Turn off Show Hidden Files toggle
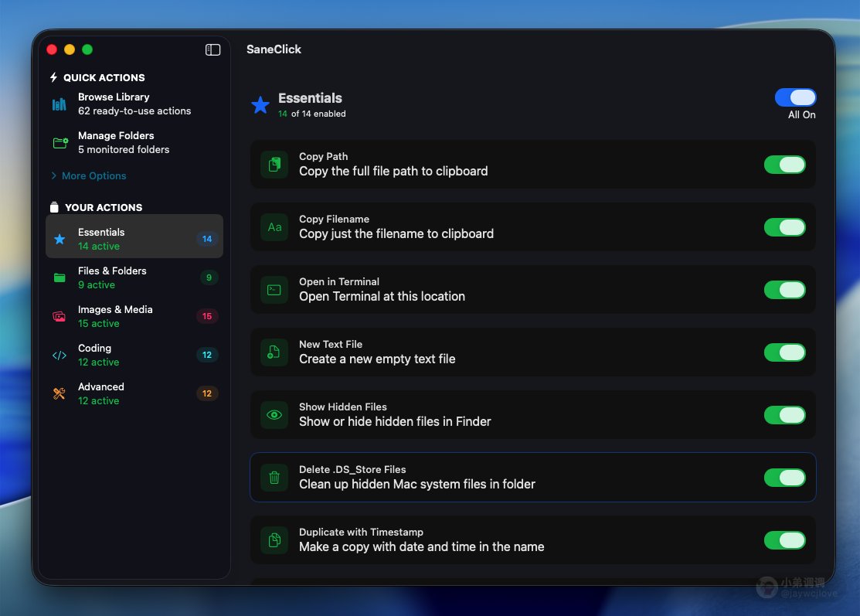The width and height of the screenshot is (860, 616). click(785, 415)
